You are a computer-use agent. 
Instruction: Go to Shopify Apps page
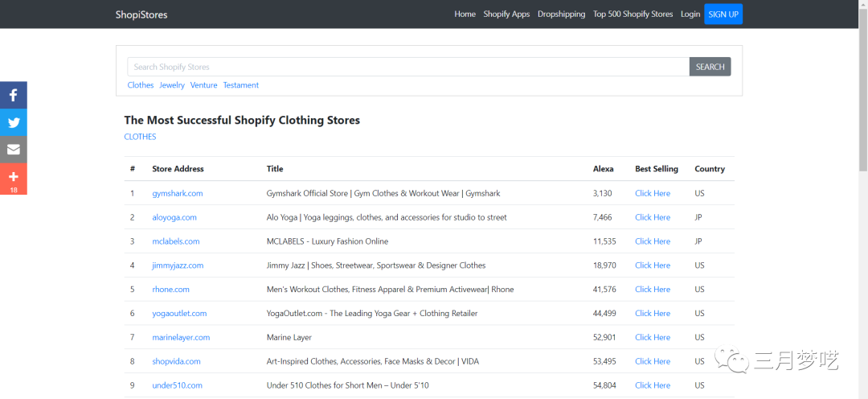click(506, 14)
